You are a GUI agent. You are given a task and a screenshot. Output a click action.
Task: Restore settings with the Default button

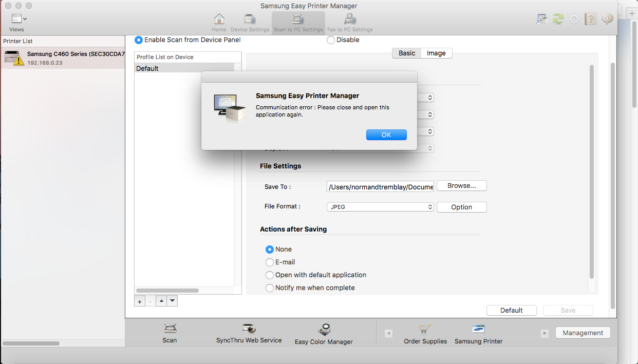coord(512,310)
